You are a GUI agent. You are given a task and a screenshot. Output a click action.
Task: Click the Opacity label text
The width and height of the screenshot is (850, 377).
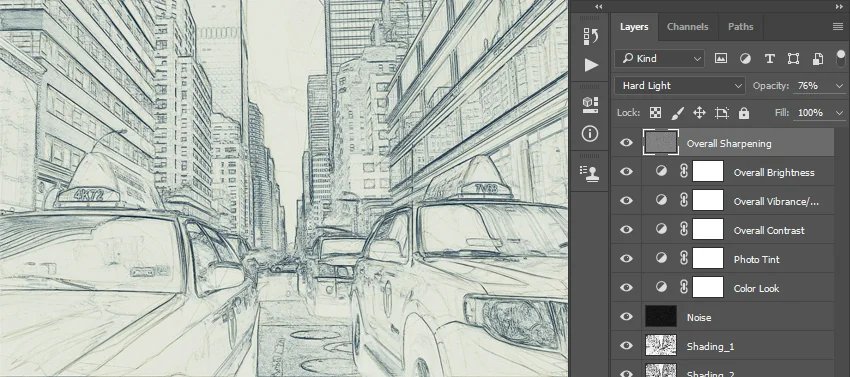click(x=770, y=86)
